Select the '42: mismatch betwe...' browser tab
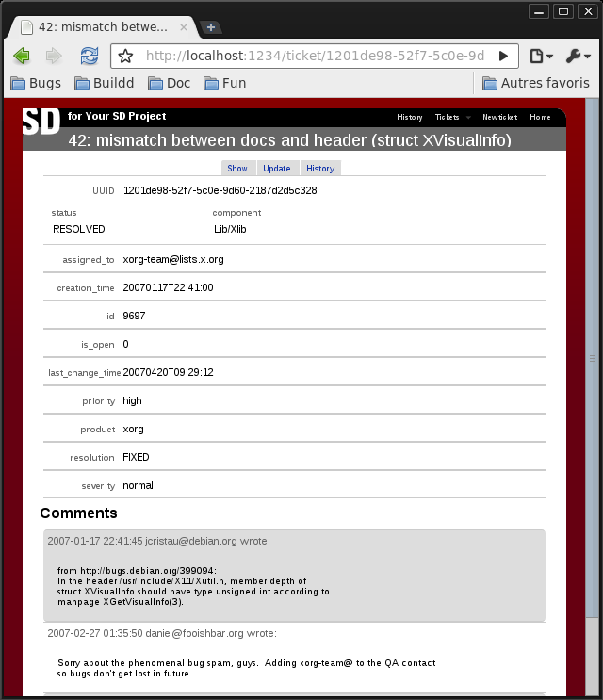Screen dimensions: 603x700 103,27
